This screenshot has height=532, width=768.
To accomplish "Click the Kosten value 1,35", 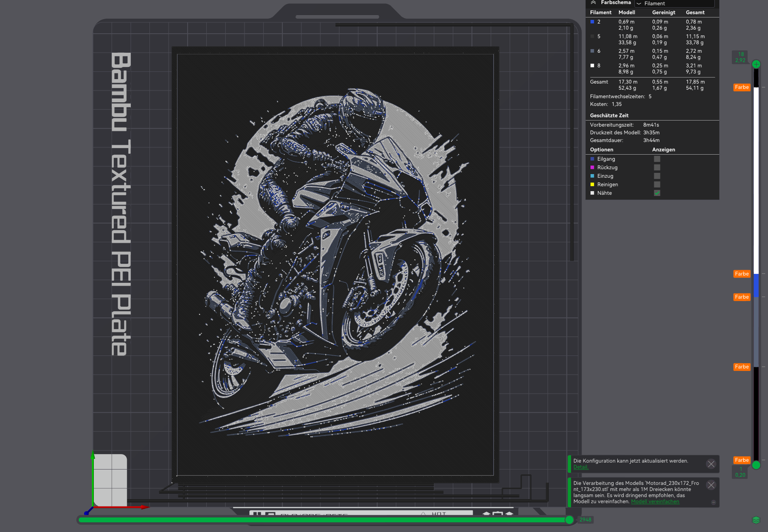I will coord(617,104).
